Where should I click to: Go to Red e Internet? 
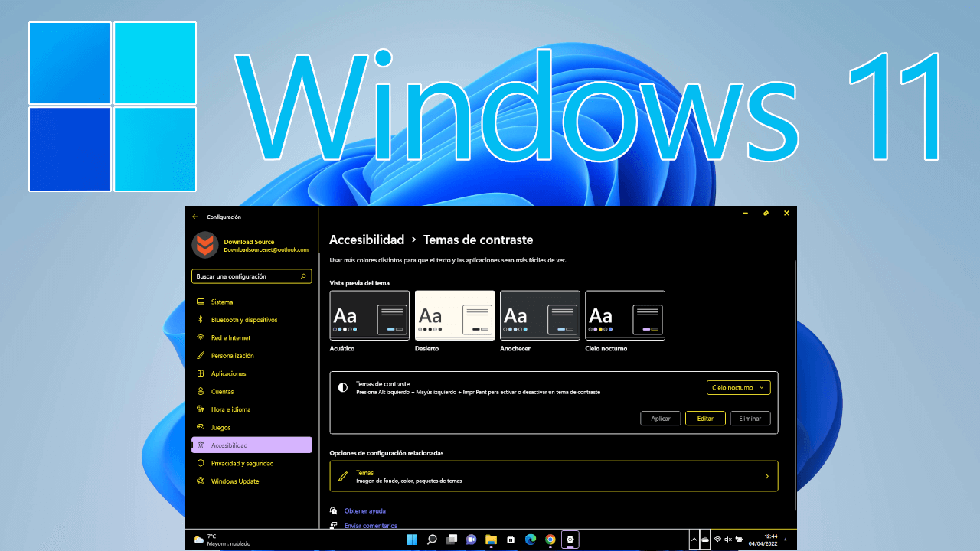click(x=251, y=337)
